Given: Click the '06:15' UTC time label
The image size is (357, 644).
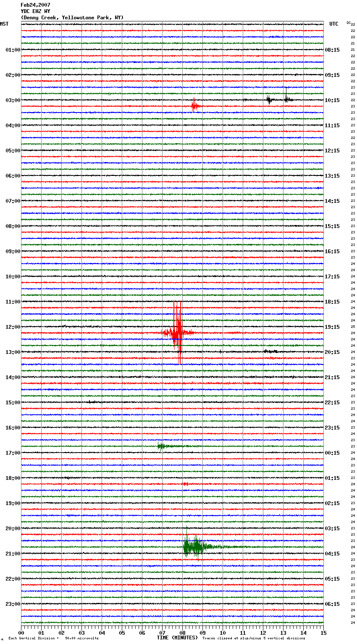Looking at the screenshot, I should click(332, 604).
